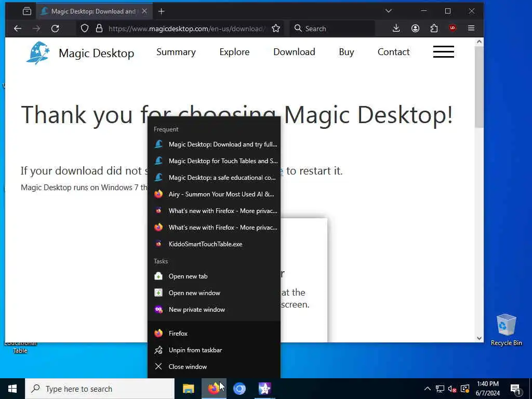Open Contact page in site navigation

pyautogui.click(x=394, y=52)
